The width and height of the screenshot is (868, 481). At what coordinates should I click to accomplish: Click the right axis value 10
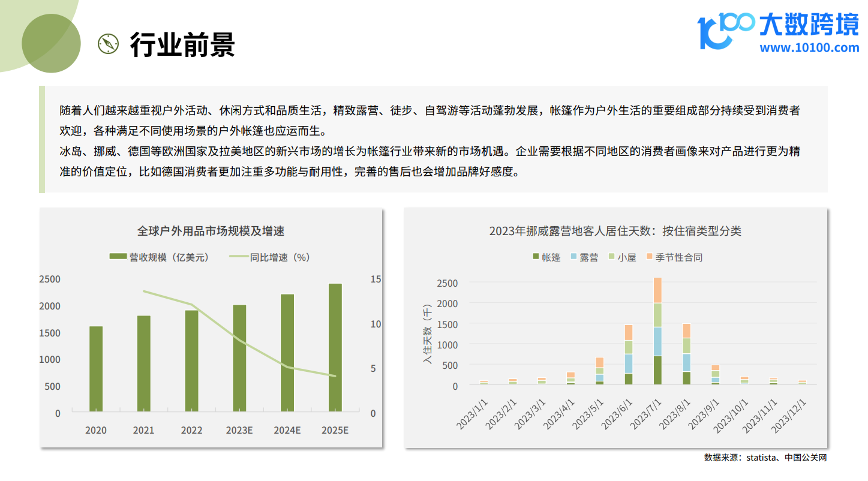click(376, 324)
